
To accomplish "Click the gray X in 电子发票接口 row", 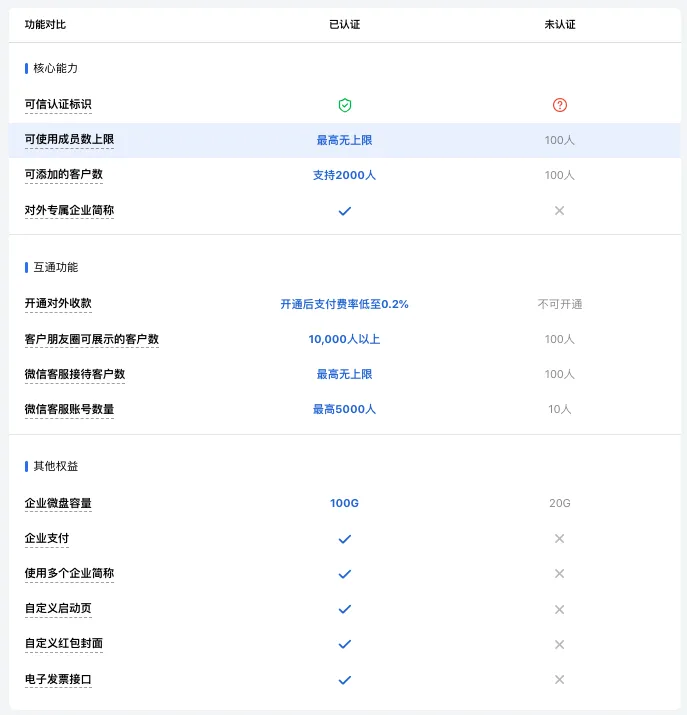I will click(559, 680).
